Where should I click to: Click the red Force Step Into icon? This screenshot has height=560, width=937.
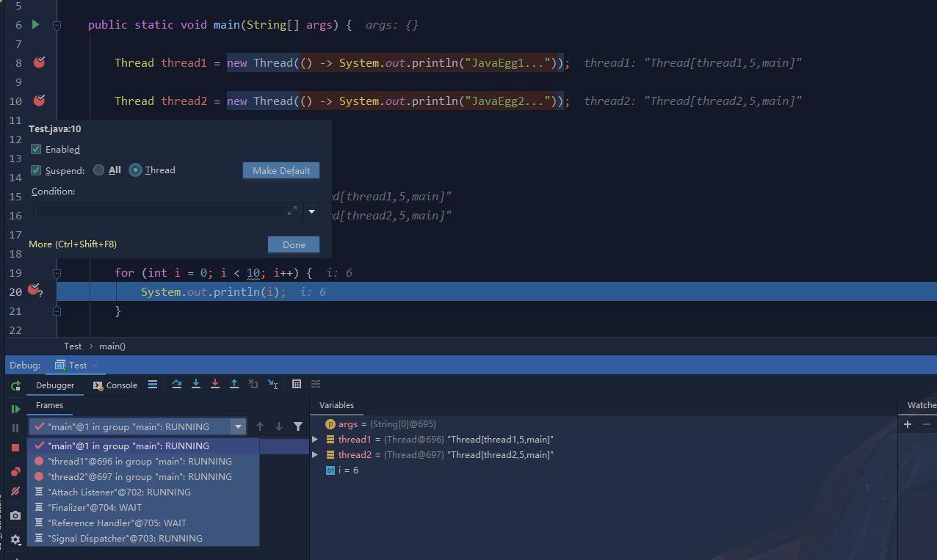click(215, 384)
